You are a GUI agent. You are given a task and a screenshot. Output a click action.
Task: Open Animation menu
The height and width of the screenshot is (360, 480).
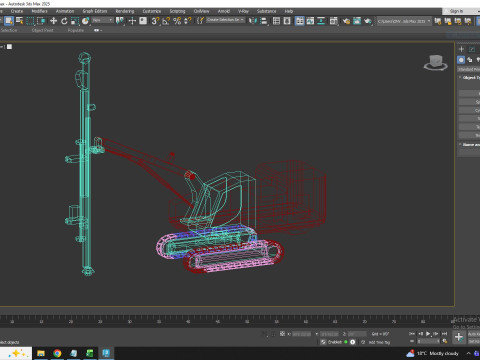pyautogui.click(x=65, y=11)
